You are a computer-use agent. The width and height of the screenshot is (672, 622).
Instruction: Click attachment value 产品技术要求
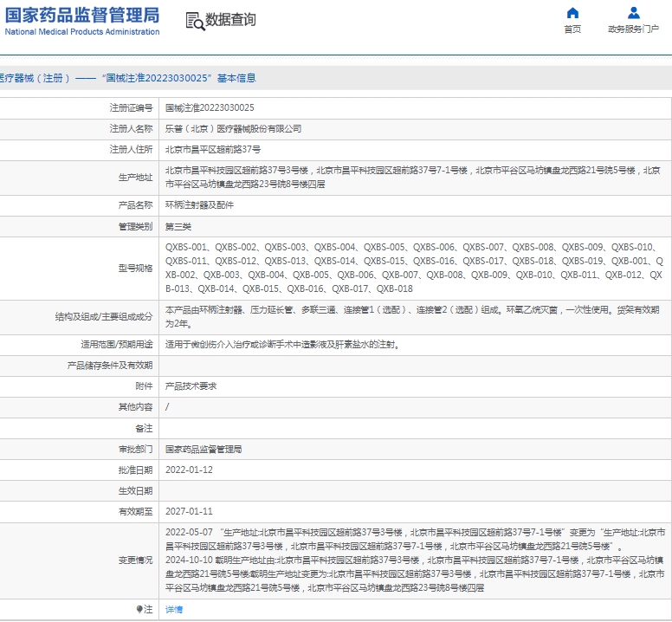click(x=191, y=386)
